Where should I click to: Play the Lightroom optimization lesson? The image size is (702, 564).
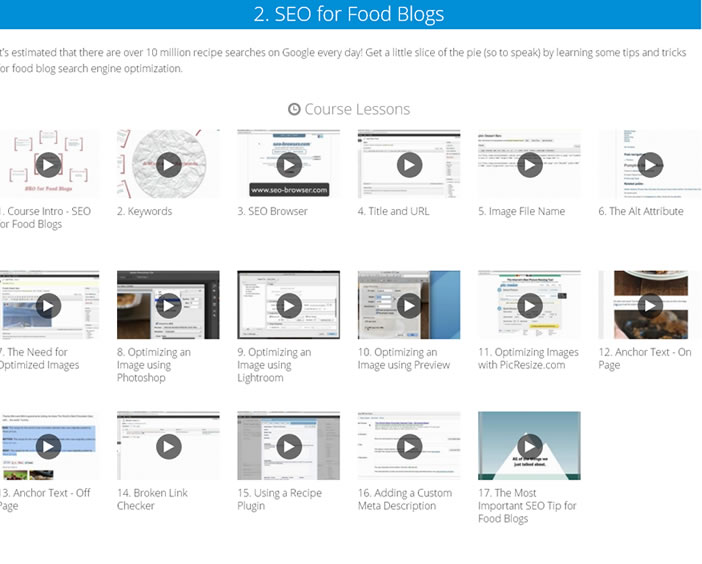pos(289,306)
